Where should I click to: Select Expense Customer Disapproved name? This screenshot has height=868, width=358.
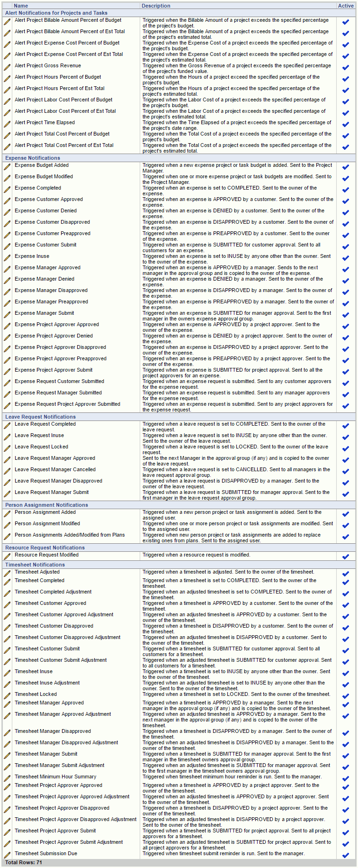tap(52, 222)
